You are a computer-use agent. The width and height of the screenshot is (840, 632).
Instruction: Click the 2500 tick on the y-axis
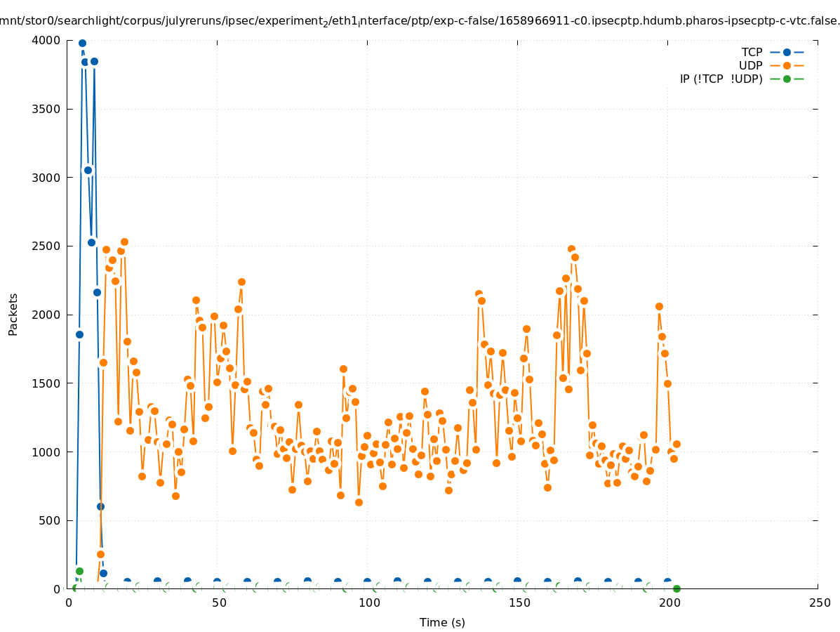click(47, 246)
